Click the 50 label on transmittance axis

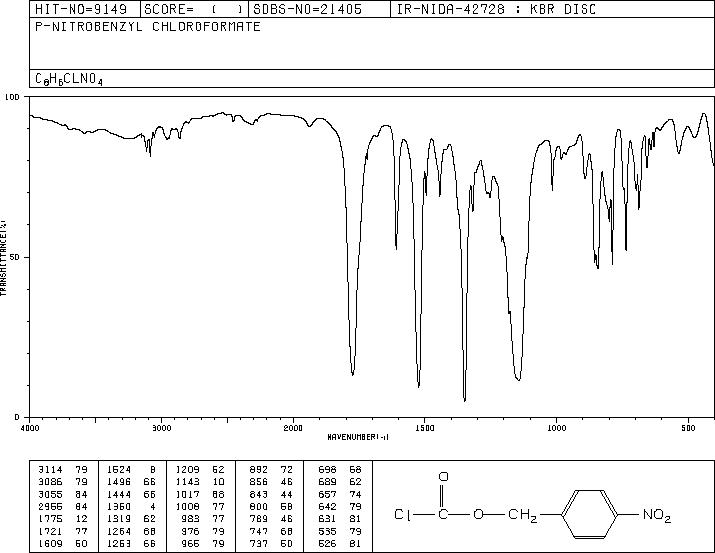[x=15, y=257]
